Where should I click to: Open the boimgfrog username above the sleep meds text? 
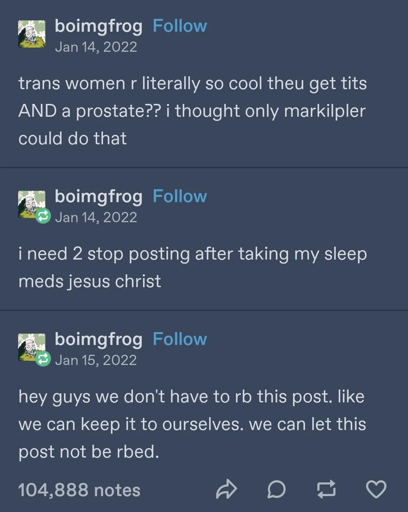pos(99,197)
